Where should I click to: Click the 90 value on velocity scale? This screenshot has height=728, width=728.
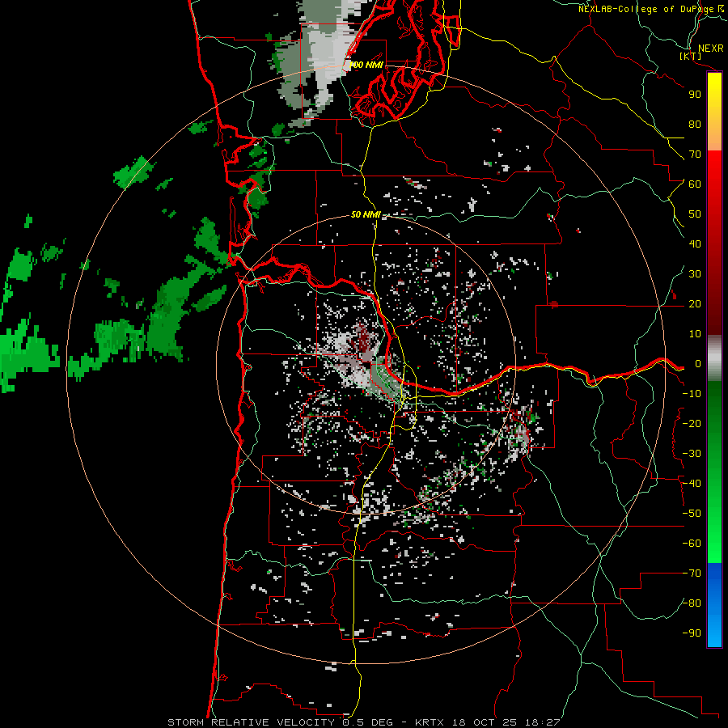click(x=695, y=95)
